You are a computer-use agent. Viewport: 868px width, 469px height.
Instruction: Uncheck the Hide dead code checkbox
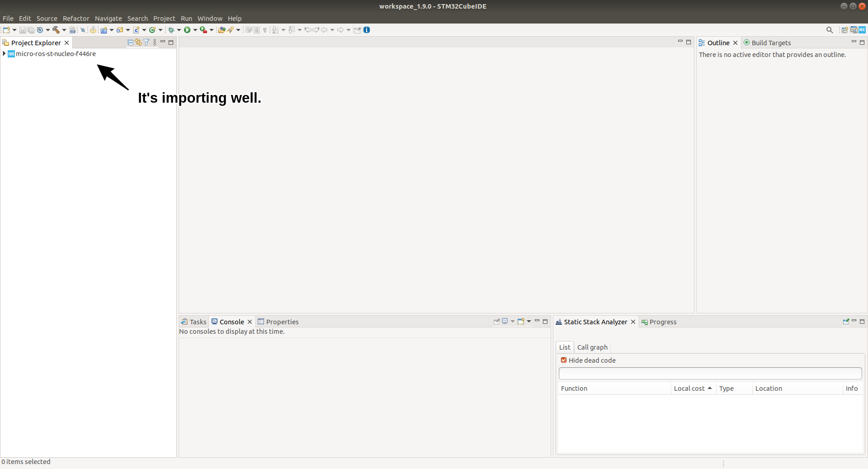point(564,360)
